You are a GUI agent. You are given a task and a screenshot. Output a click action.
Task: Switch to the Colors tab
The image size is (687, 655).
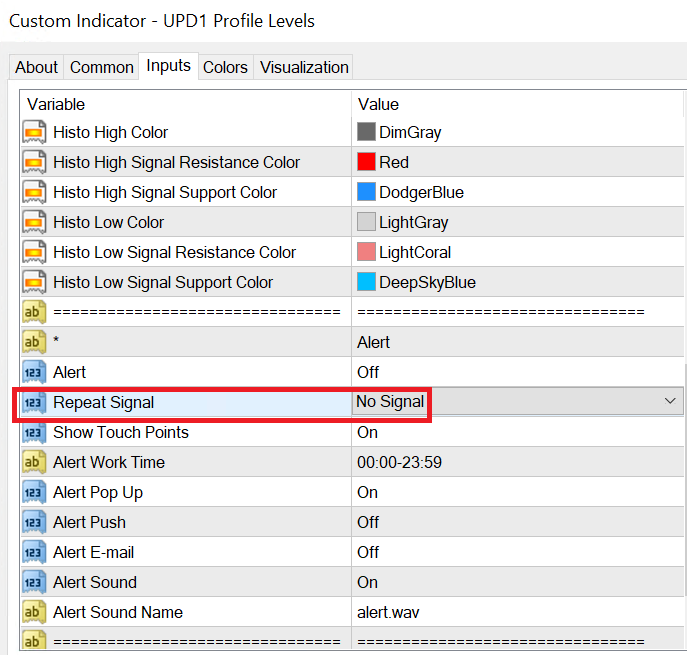pos(225,67)
